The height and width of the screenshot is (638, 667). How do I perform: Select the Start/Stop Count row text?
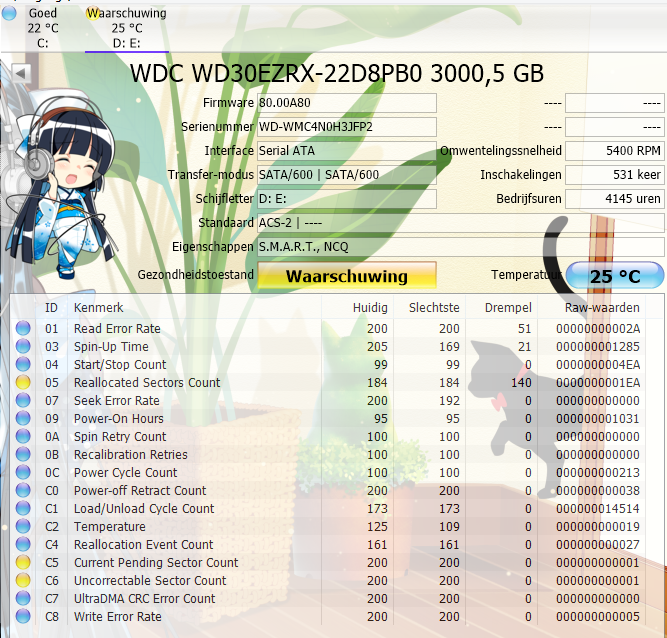tap(120, 365)
